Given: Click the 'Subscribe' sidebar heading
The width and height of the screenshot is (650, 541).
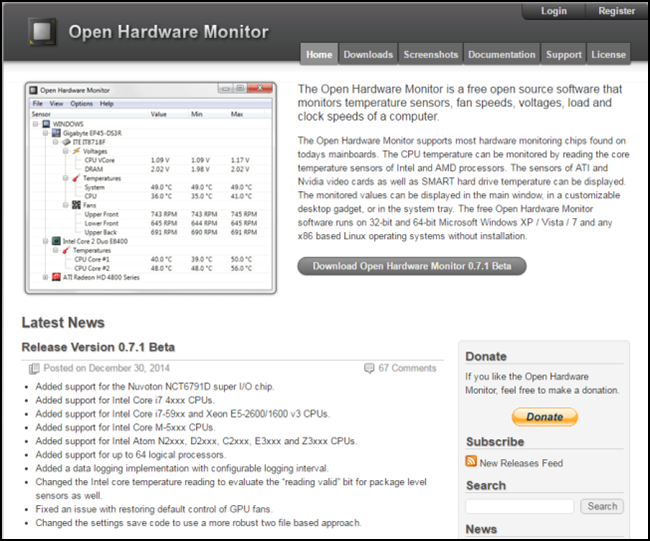Looking at the screenshot, I should point(495,442).
